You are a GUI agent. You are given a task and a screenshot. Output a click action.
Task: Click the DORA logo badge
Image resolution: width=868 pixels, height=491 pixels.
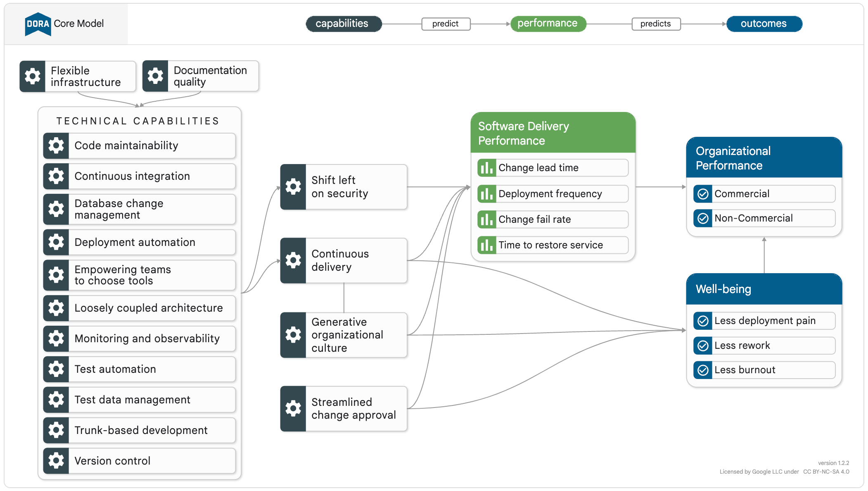click(38, 24)
